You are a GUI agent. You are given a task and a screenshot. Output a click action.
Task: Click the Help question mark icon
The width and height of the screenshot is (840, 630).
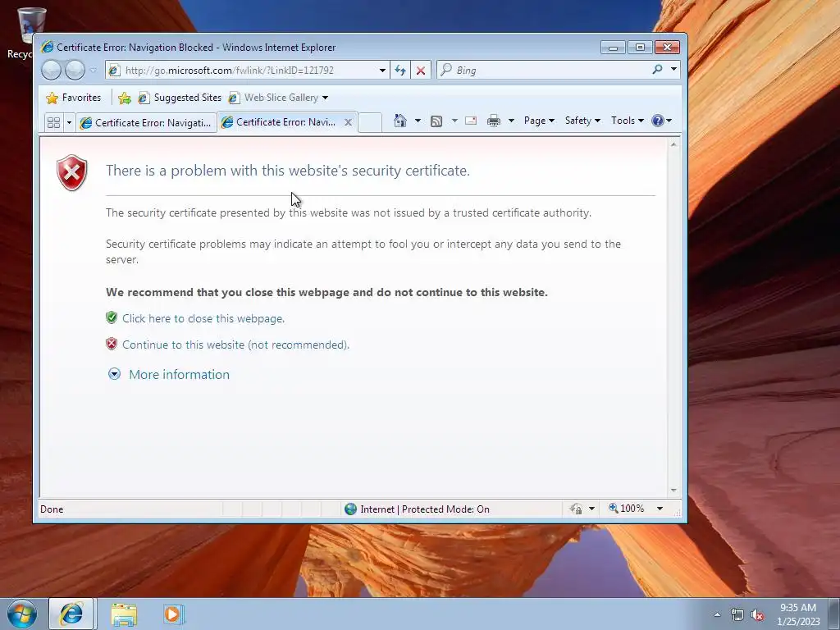pos(658,121)
